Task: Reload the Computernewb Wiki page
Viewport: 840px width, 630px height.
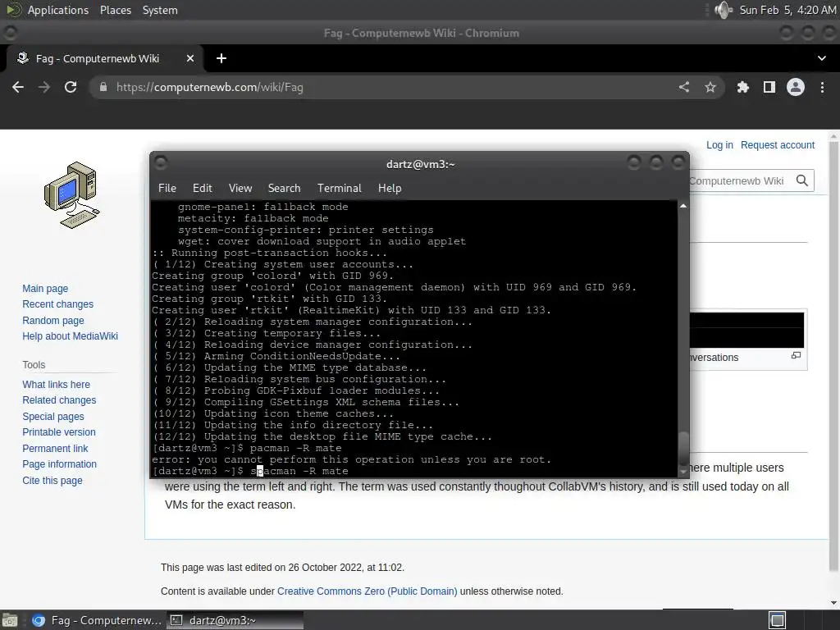Action: [x=71, y=87]
